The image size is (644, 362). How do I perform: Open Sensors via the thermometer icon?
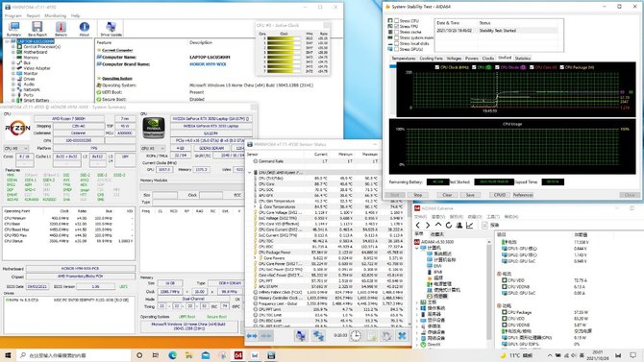pos(61,29)
